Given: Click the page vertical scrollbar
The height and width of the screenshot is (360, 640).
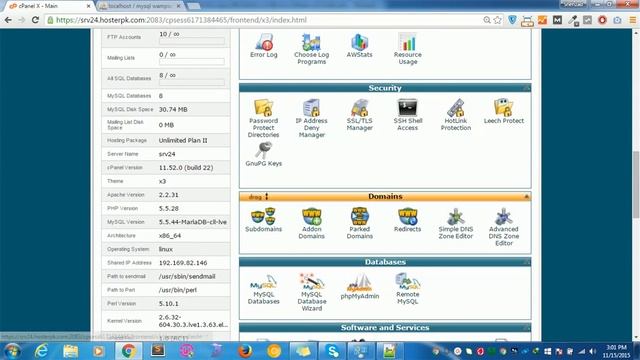Looking at the screenshot, I should coord(636,184).
